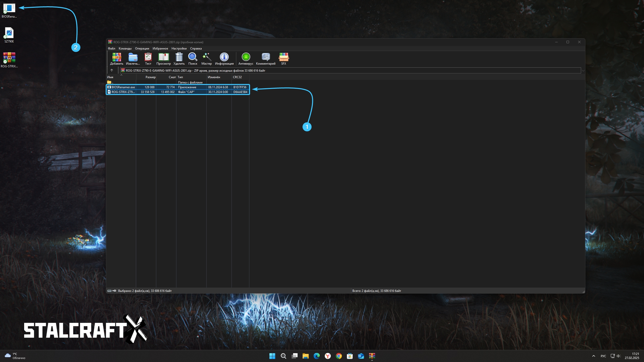Select the BIOSRena... desktop icon

coord(9,11)
